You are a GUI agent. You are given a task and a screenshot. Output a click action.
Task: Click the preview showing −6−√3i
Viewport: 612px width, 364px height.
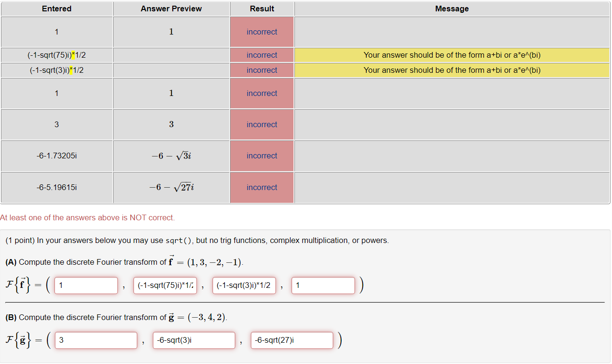point(171,156)
